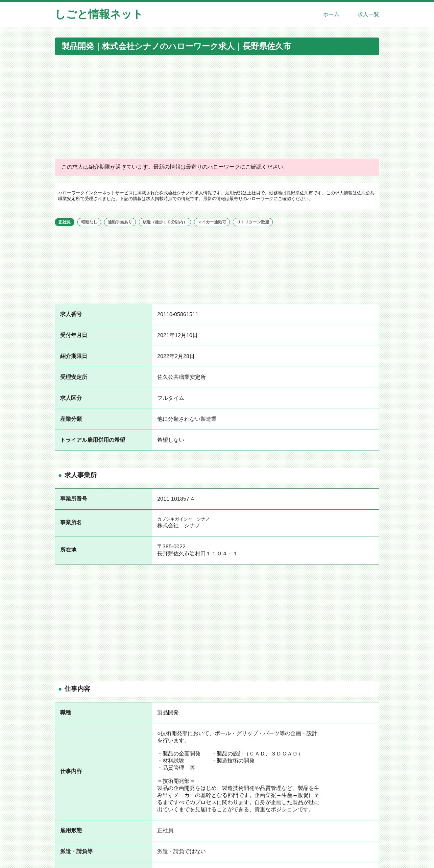434x868 pixels.
Task: Click the 派遣・請負等 label cell
Action: (103, 851)
